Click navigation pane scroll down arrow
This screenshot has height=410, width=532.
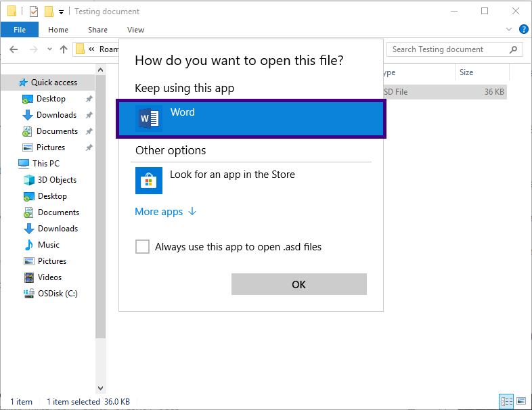(x=100, y=388)
